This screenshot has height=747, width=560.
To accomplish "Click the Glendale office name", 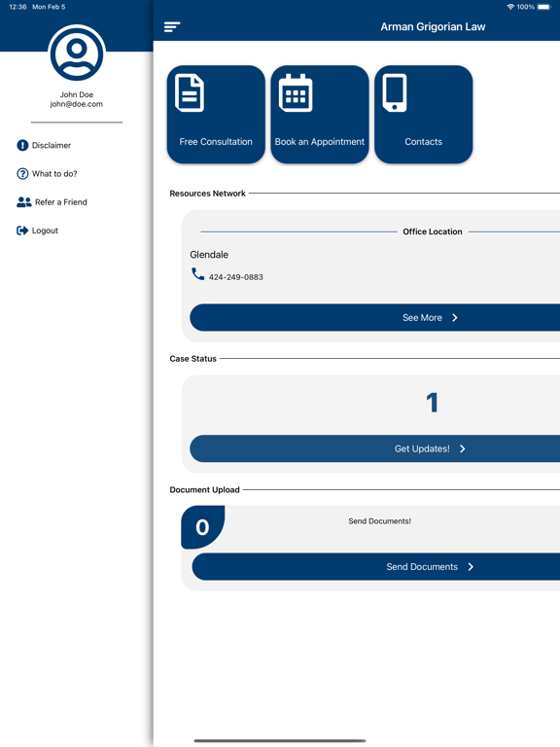I will click(x=209, y=255).
